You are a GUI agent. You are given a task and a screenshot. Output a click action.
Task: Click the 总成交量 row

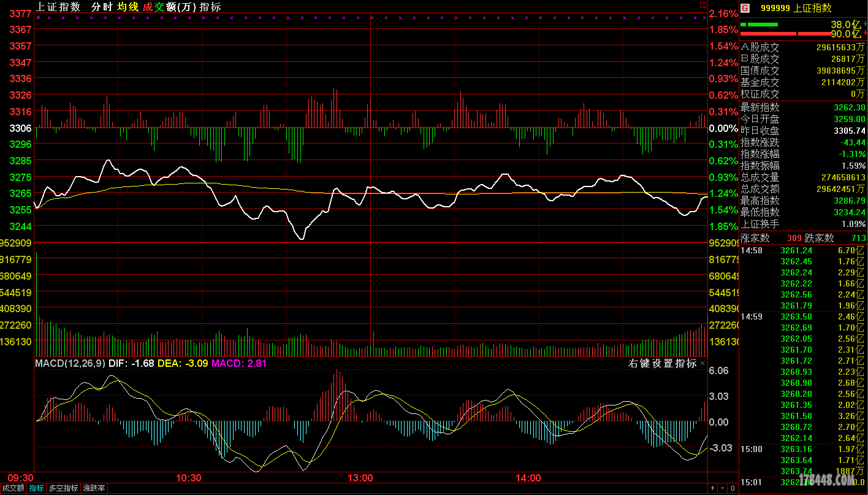[x=803, y=177]
